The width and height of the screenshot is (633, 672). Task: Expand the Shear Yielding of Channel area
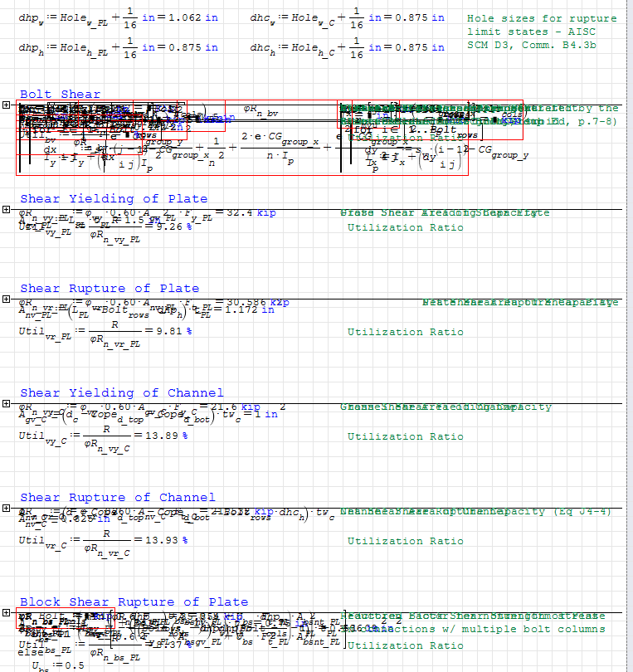7,405
